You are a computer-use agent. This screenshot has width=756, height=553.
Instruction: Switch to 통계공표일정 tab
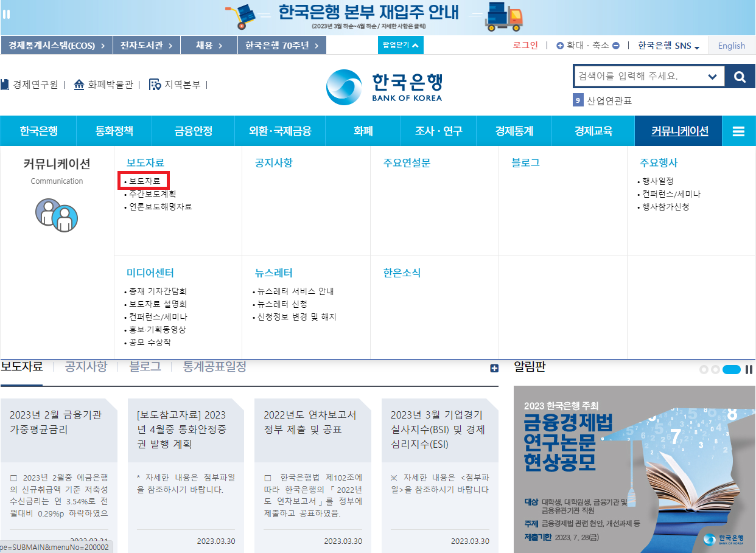(x=215, y=367)
